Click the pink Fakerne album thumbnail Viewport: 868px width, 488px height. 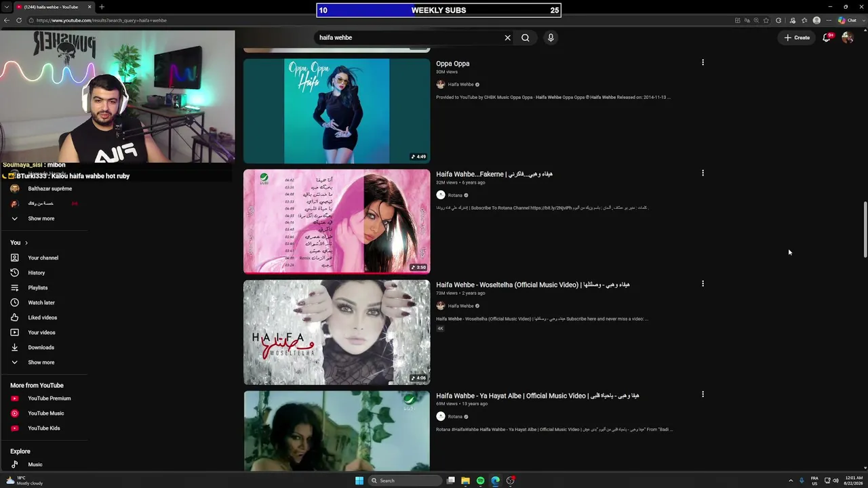[337, 222]
